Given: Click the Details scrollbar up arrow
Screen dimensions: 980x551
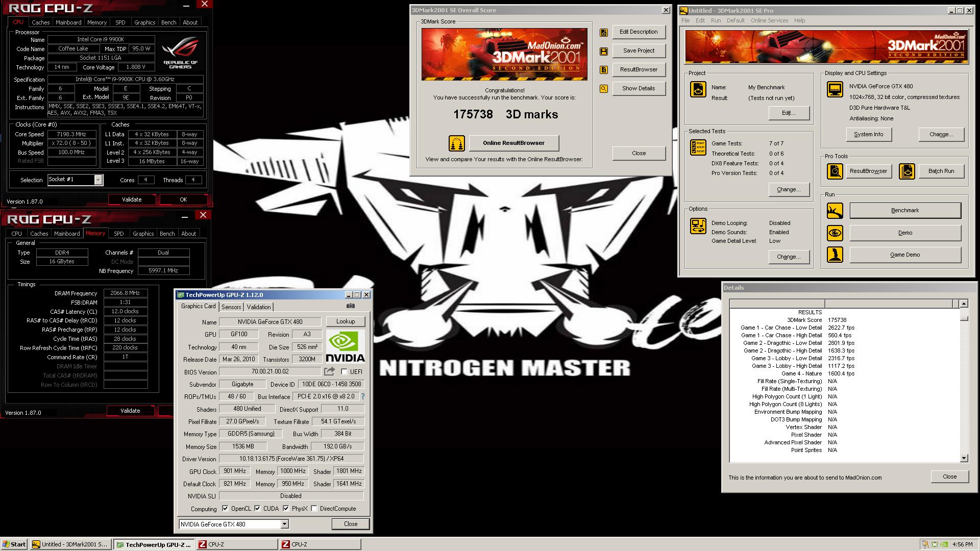Looking at the screenshot, I should click(964, 304).
